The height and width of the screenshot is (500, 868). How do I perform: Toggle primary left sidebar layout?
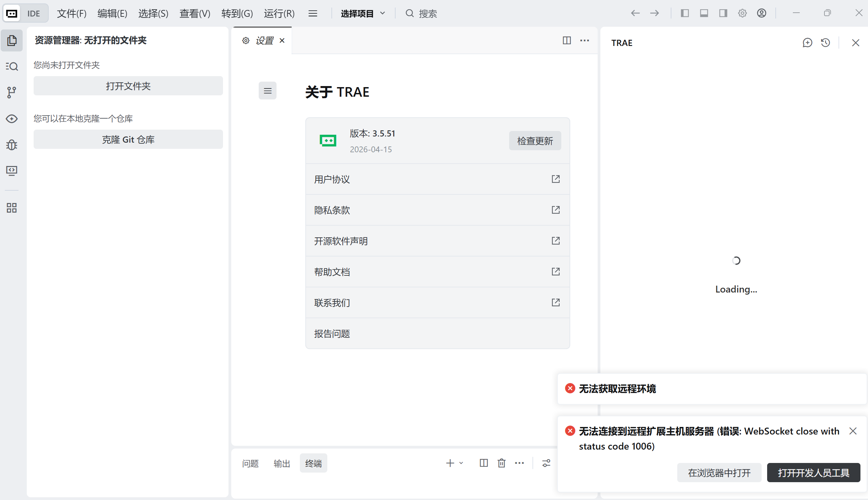pyautogui.click(x=684, y=13)
